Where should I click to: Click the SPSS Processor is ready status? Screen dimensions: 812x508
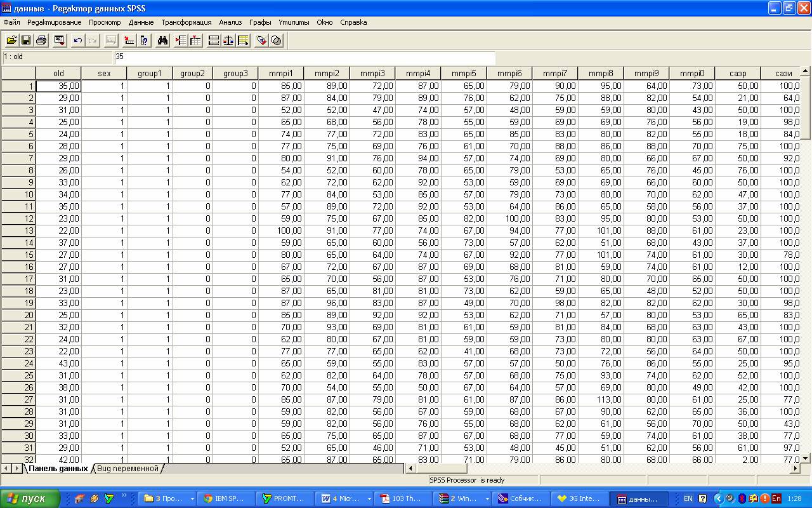[468, 480]
